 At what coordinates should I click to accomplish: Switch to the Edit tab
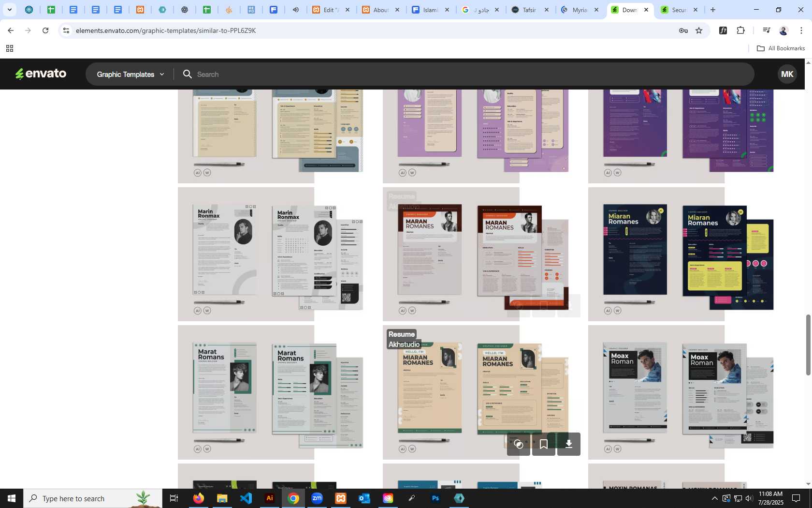click(332, 10)
